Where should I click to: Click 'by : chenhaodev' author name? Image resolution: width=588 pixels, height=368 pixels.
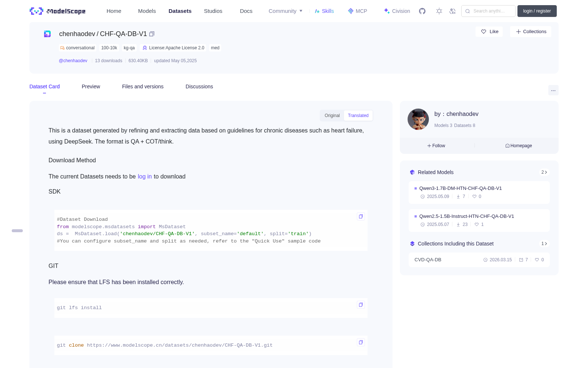pyautogui.click(x=456, y=114)
